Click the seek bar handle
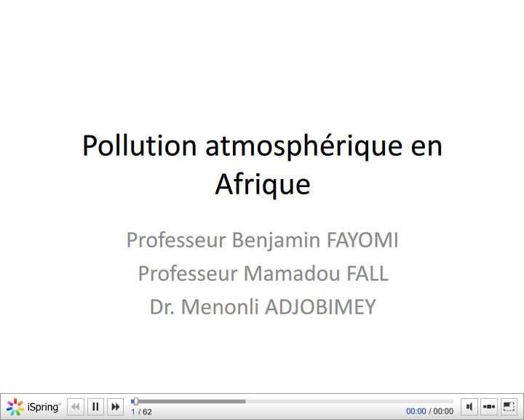Image resolution: width=524 pixels, height=420 pixels. pyautogui.click(x=135, y=401)
